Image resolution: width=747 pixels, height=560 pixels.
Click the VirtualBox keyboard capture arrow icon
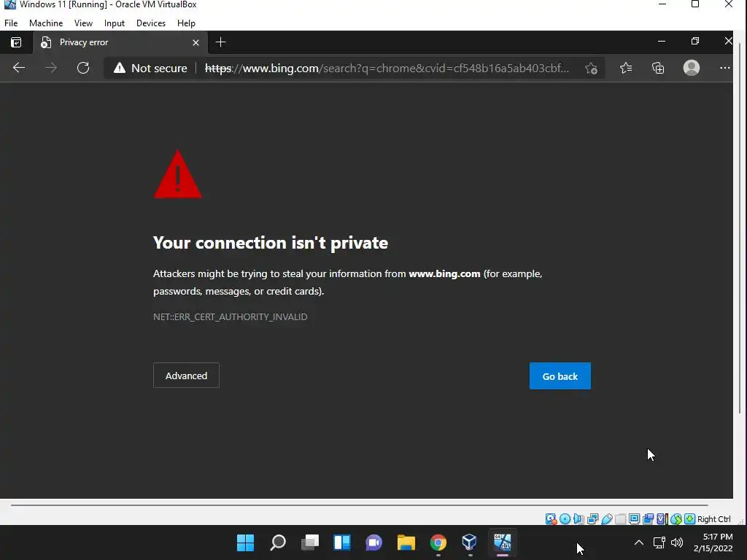pyautogui.click(x=689, y=519)
